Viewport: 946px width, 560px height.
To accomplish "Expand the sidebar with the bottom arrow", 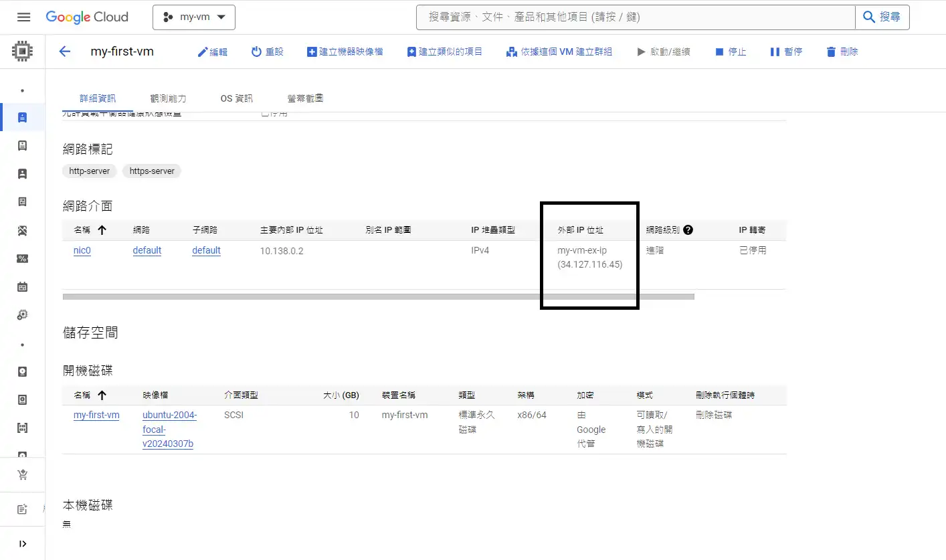I will click(x=23, y=543).
